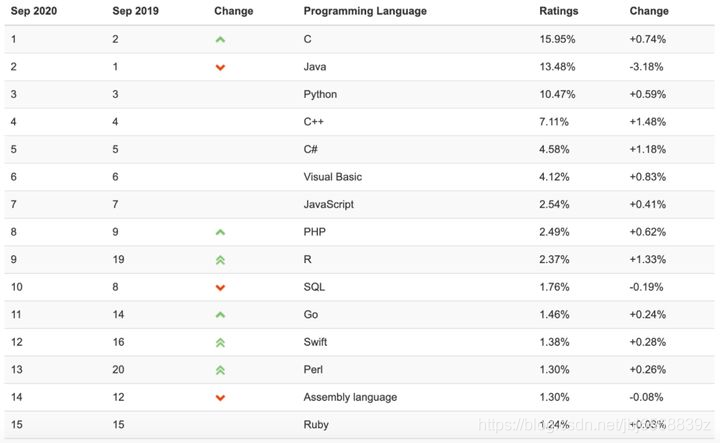Viewport: 720px width, 443px height.
Task: Select the Python language entry
Action: 320,94
